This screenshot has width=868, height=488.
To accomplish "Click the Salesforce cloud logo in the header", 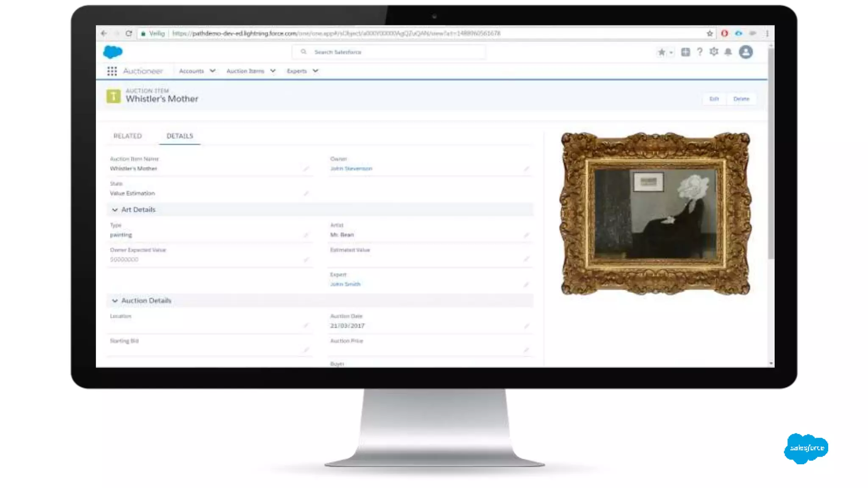I will 113,52.
